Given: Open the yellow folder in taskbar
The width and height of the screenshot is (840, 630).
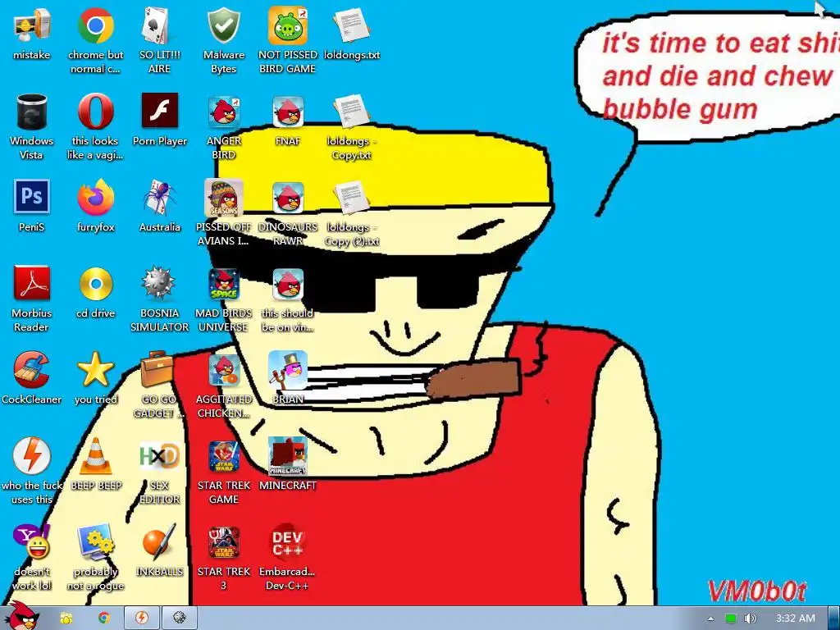Looking at the screenshot, I should tap(66, 619).
